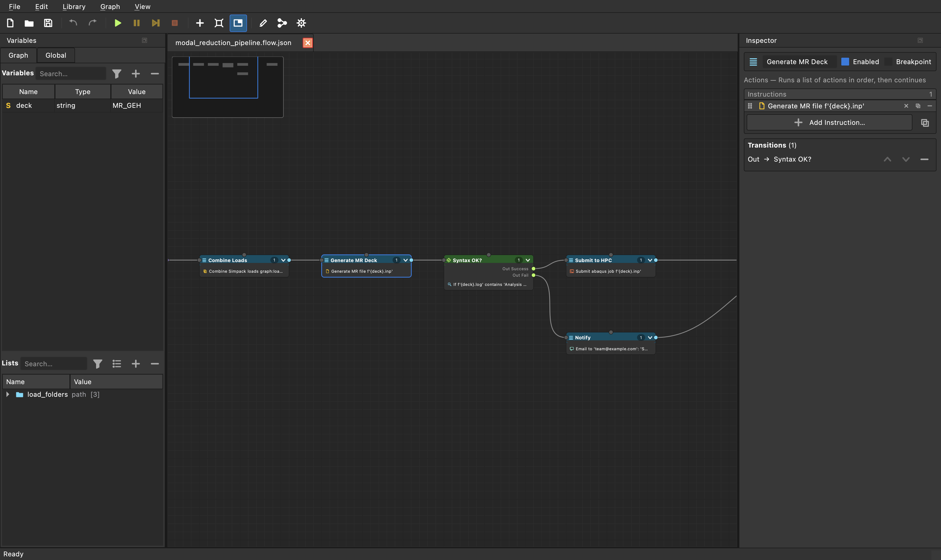The width and height of the screenshot is (941, 560).
Task: Pause the running flow
Action: pyautogui.click(x=137, y=23)
